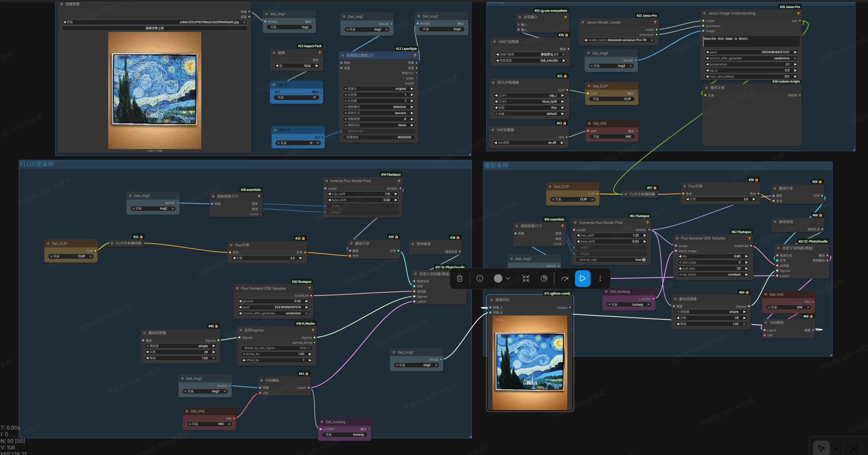Open help for Flux Reverse ODE Sampler
Image resolution: width=868 pixels, height=455 pixels.
(x=749, y=238)
